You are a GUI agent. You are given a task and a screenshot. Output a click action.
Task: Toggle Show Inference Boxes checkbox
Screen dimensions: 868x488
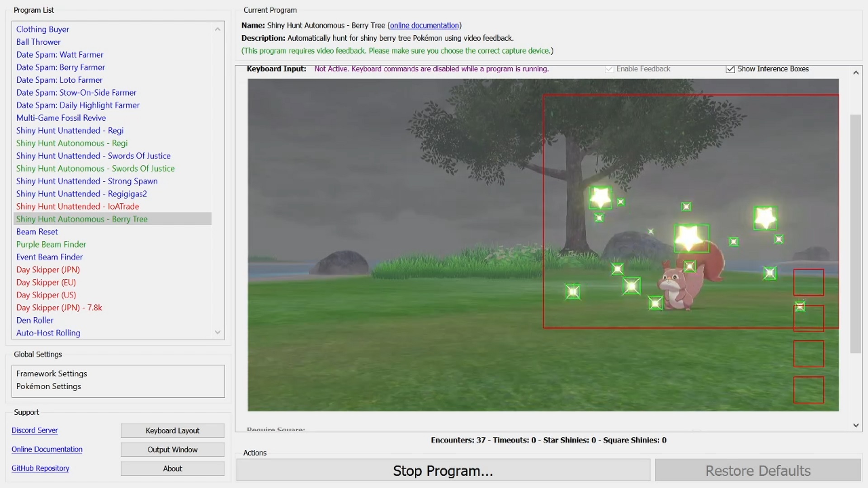[x=730, y=69]
